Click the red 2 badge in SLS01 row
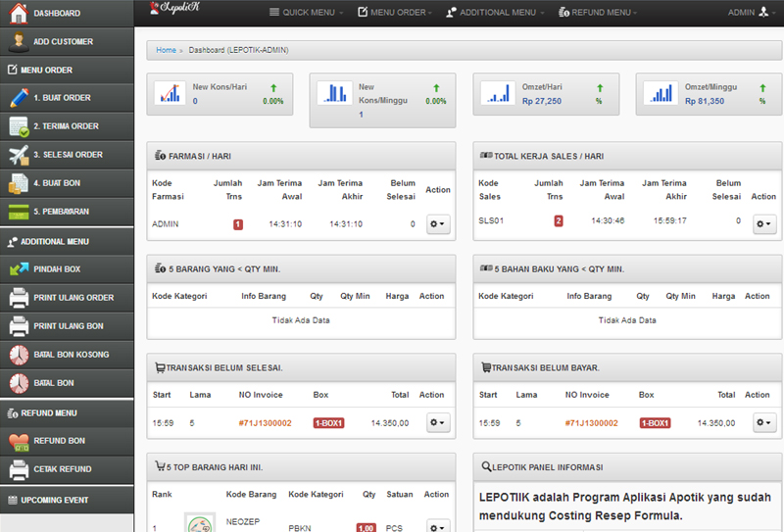Image resolution: width=784 pixels, height=532 pixels. [559, 220]
